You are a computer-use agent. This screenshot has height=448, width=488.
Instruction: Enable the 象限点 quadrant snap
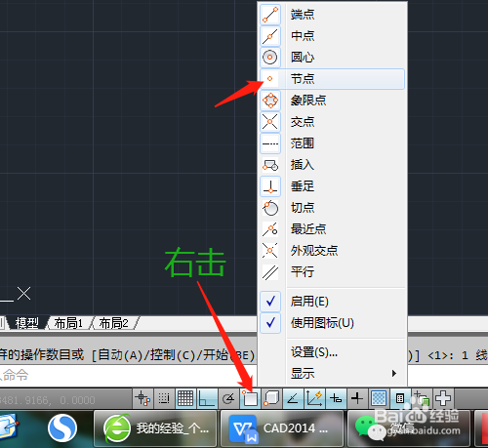pos(332,101)
